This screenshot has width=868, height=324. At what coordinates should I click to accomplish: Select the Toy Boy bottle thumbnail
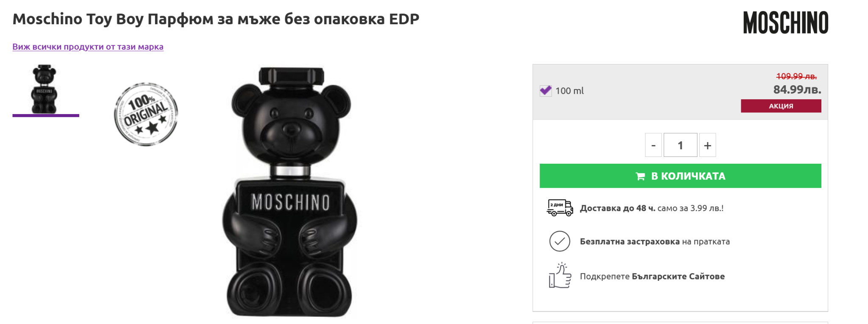tap(45, 89)
